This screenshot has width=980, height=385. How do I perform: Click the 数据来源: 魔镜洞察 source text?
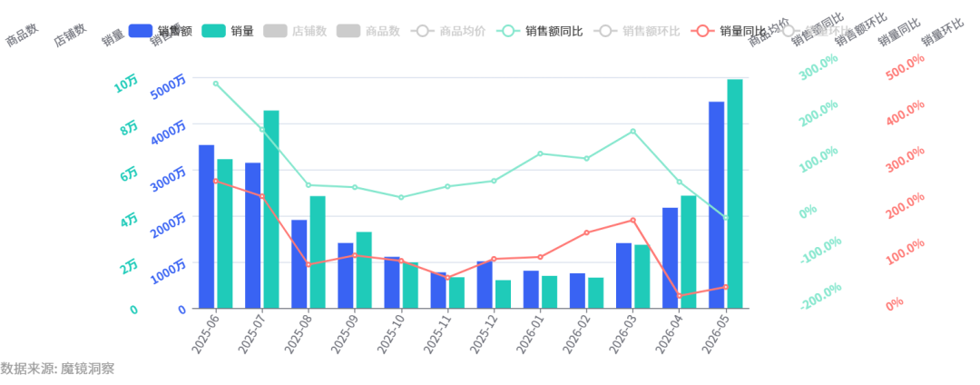pyautogui.click(x=57, y=368)
